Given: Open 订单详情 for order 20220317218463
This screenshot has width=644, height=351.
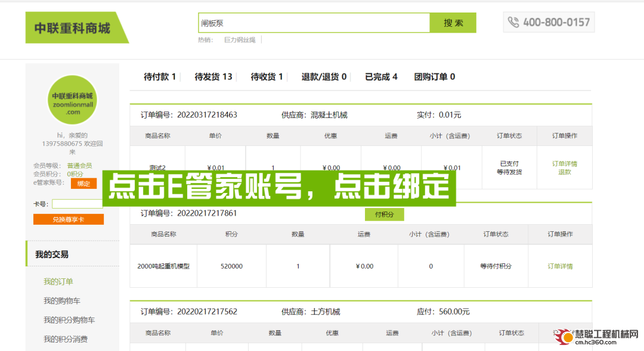Looking at the screenshot, I should [x=564, y=163].
